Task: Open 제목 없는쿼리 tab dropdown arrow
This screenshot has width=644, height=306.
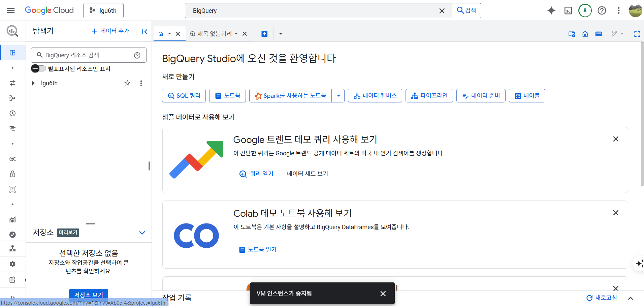Action: (236, 34)
